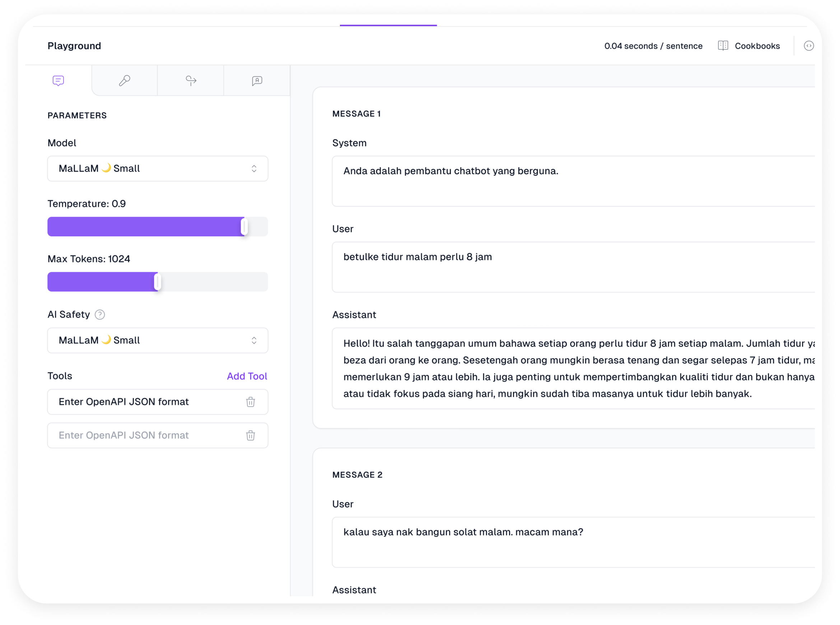
Task: Open the Model dropdown
Action: click(158, 169)
